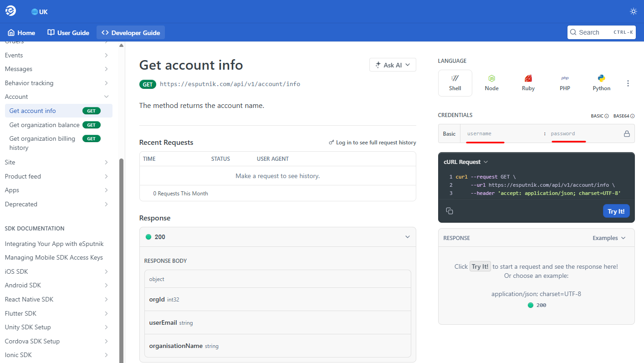The height and width of the screenshot is (363, 644).
Task: Open more languages three-dot menu
Action: 628,83
